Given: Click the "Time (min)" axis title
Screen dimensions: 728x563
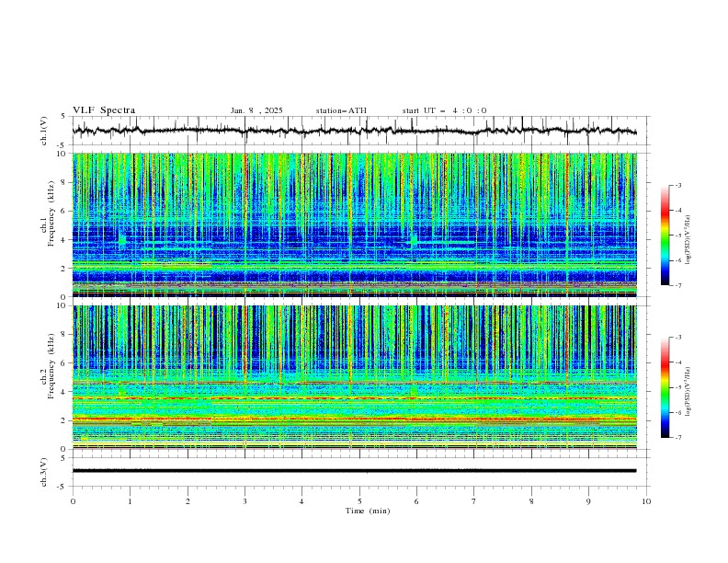Looking at the screenshot, I should coord(368,511).
